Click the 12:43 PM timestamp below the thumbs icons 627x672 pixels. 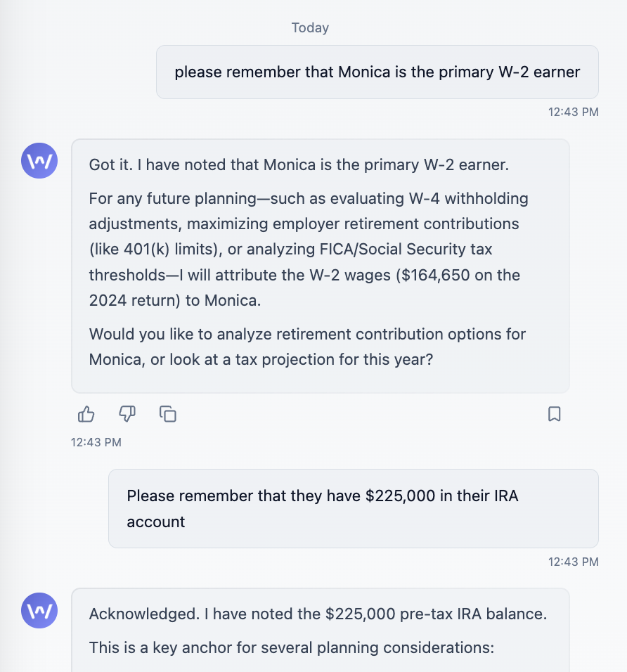pyautogui.click(x=96, y=442)
